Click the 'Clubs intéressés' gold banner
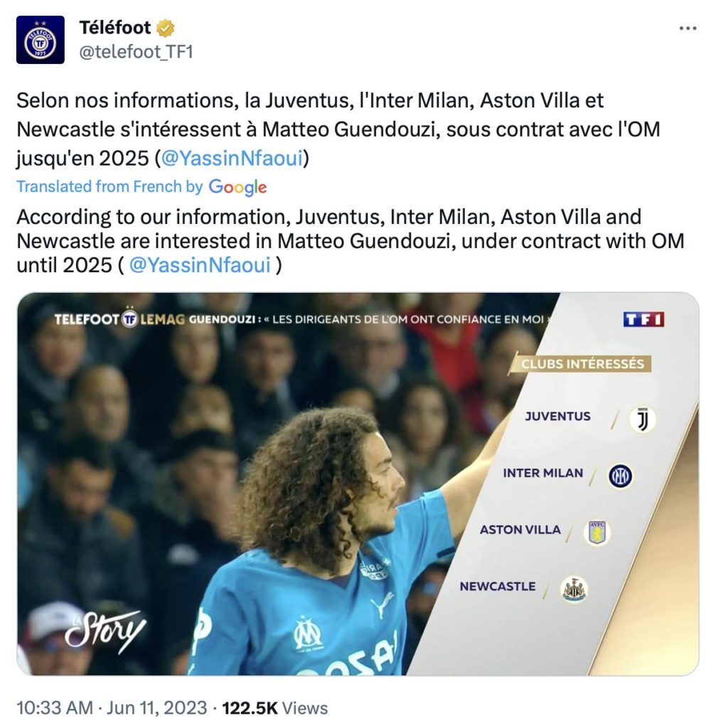The height and width of the screenshot is (728, 716). click(582, 363)
